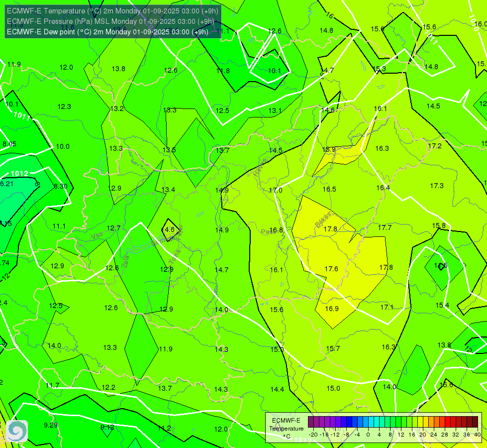Screen dimensions: 487x448
Task: Click the Tolna region label
Action: click(174, 257)
